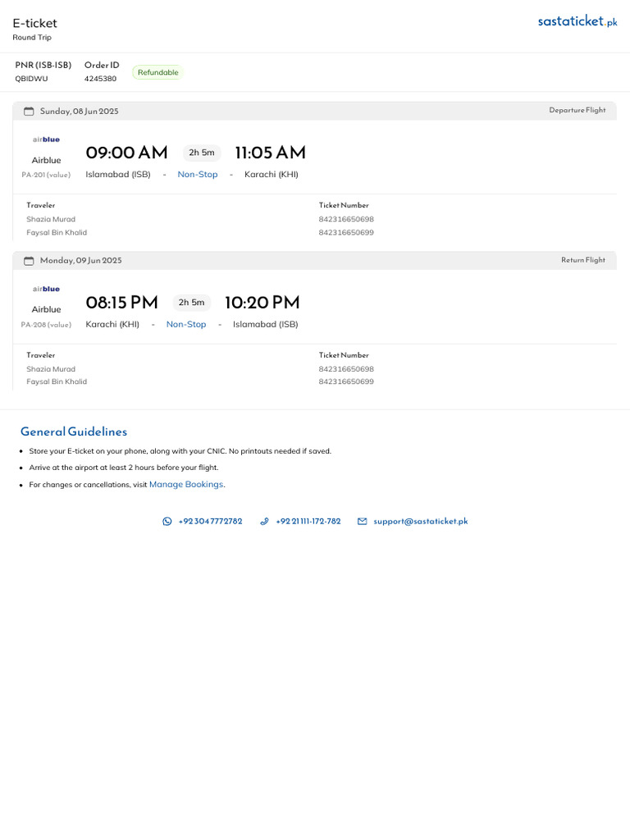The height and width of the screenshot is (840, 630).
Task: Click the Airblue logo on departure flight
Action: click(46, 139)
